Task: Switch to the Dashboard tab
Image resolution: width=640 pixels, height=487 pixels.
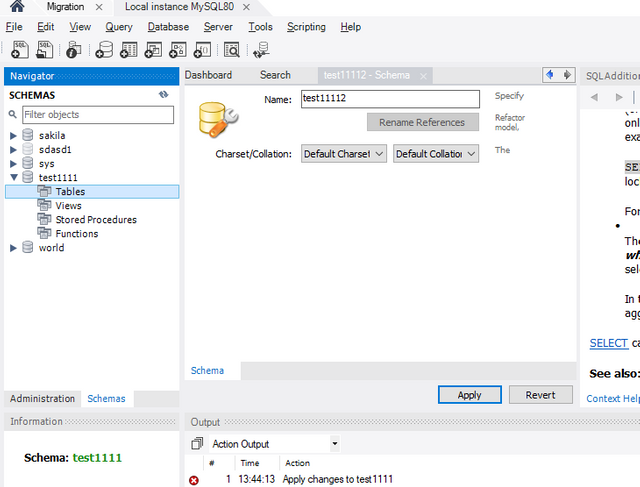Action: 208,75
